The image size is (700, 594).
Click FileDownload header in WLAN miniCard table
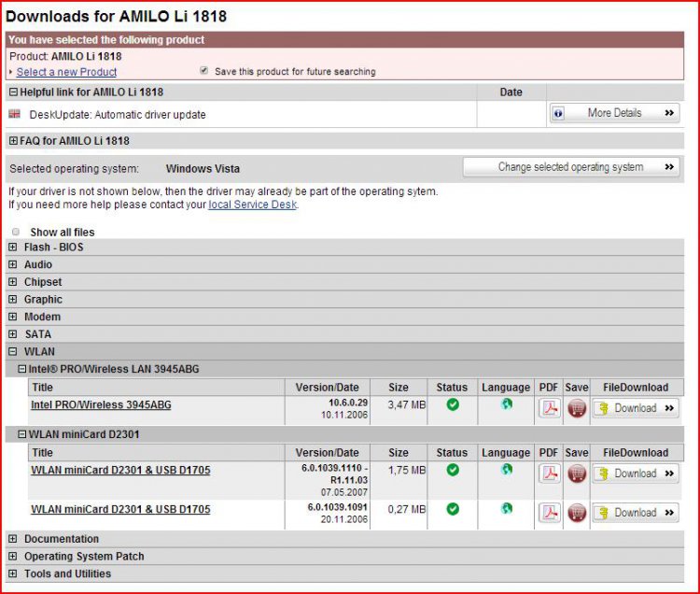pos(636,452)
